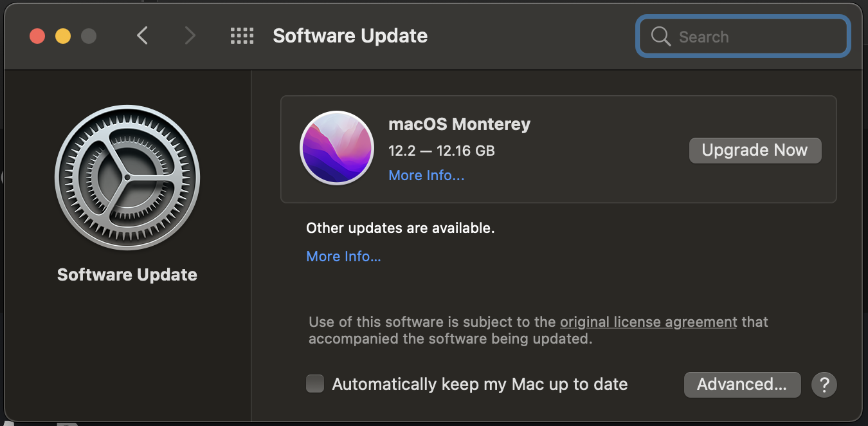
Task: Close the Software Update window
Action: pyautogui.click(x=37, y=36)
